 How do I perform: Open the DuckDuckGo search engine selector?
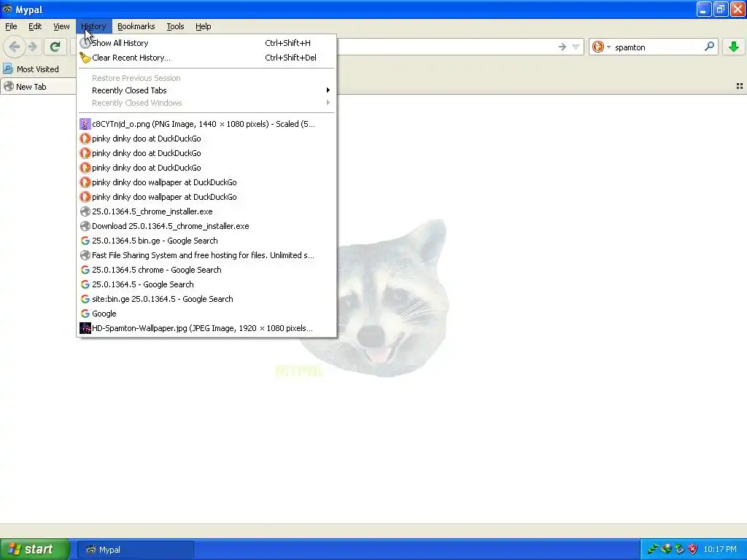601,47
